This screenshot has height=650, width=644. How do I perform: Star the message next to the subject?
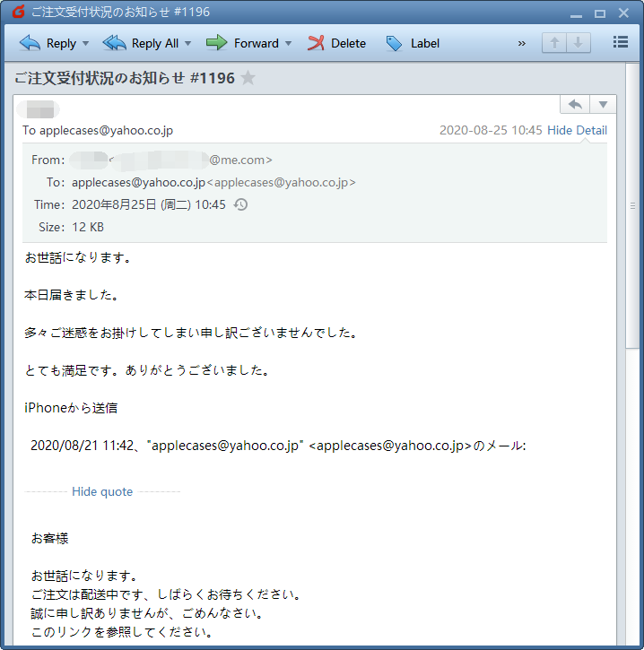(248, 78)
